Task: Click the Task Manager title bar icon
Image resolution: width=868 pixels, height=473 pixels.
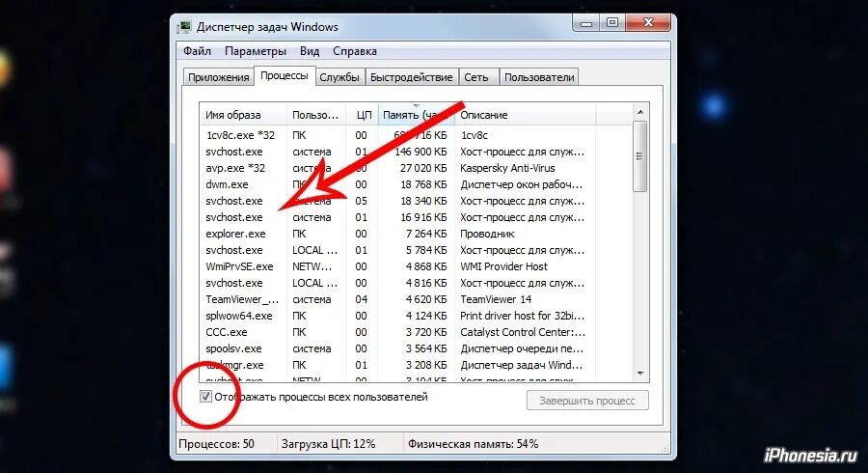Action: tap(184, 27)
